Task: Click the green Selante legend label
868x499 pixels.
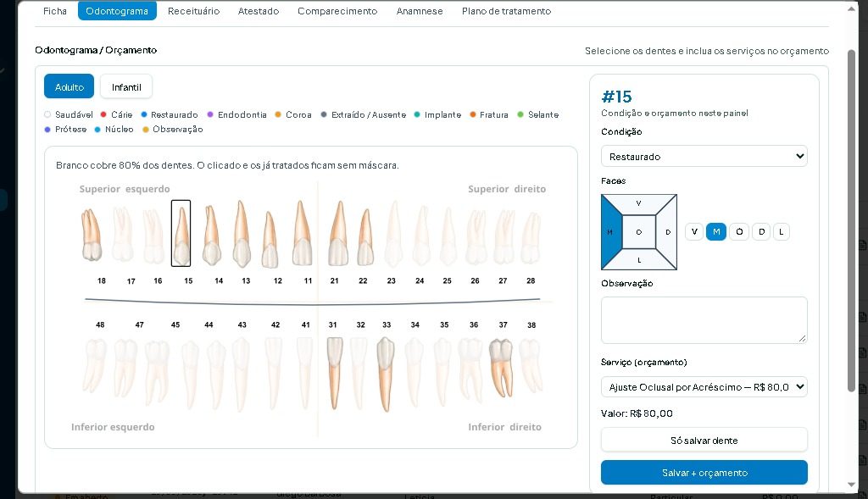Action: 543,114
